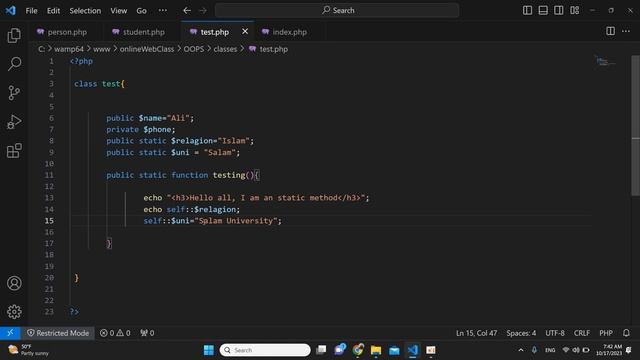Open the Edit menu
The image size is (640, 360).
coord(53,11)
